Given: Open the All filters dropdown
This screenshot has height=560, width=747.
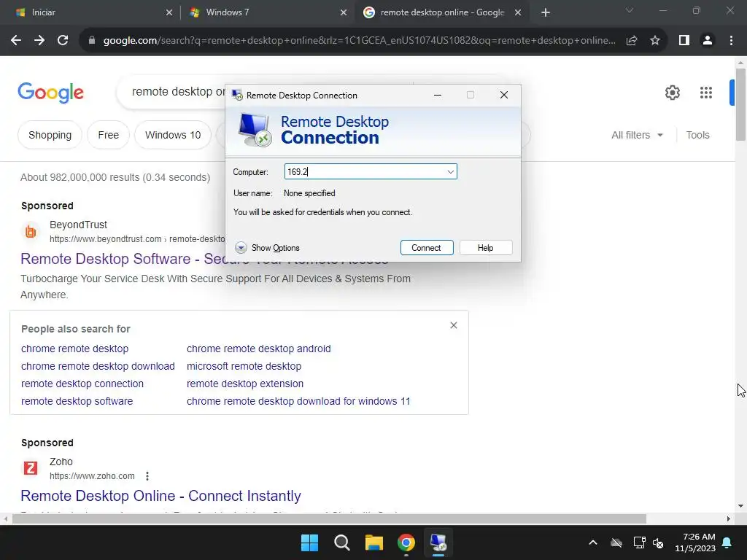Looking at the screenshot, I should (637, 135).
